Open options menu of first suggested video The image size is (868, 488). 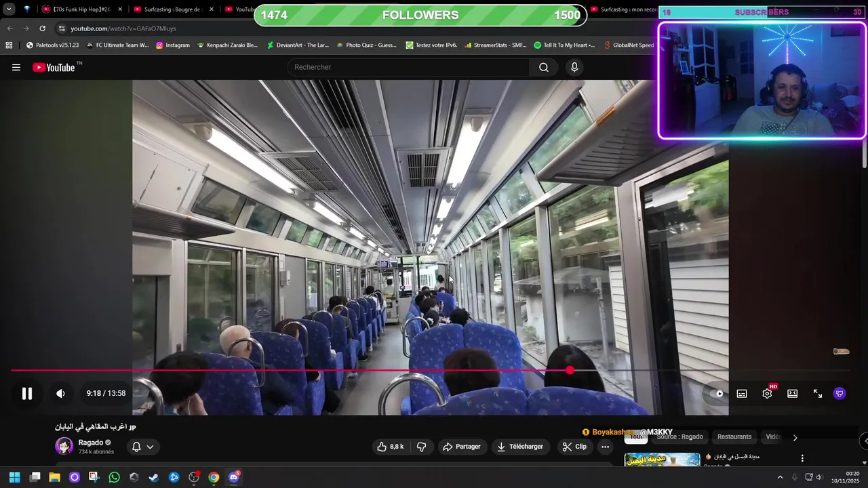(x=802, y=459)
